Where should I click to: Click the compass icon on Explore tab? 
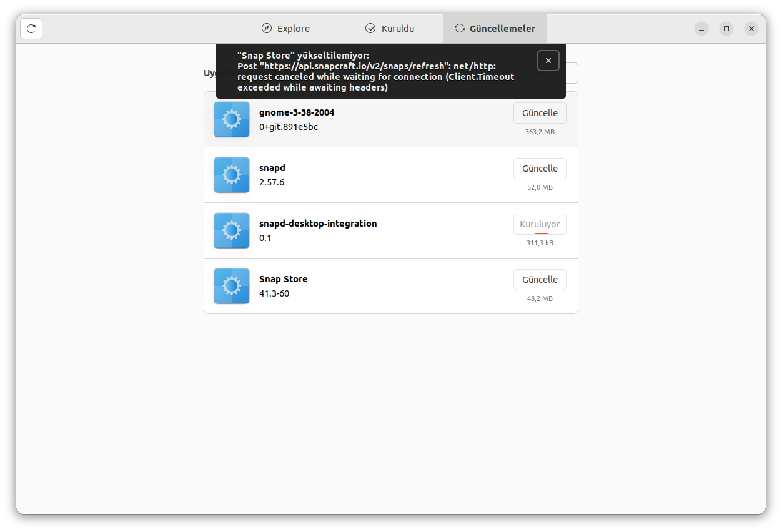[267, 28]
